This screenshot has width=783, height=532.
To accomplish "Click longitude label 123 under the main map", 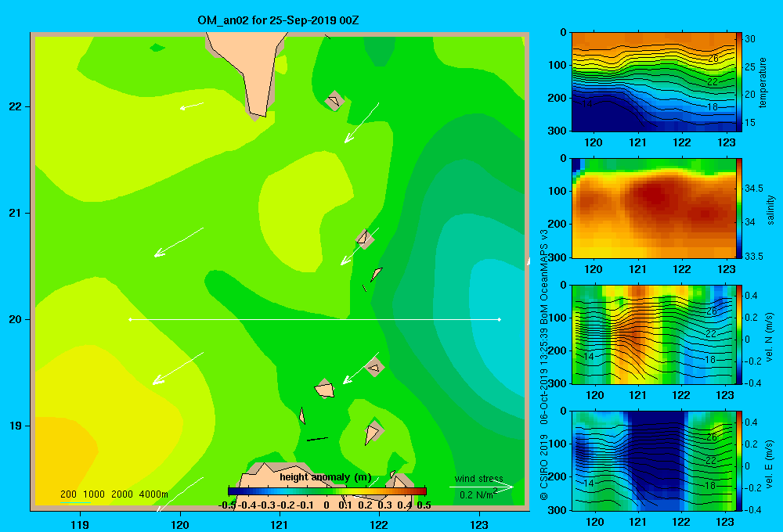I will tap(479, 524).
